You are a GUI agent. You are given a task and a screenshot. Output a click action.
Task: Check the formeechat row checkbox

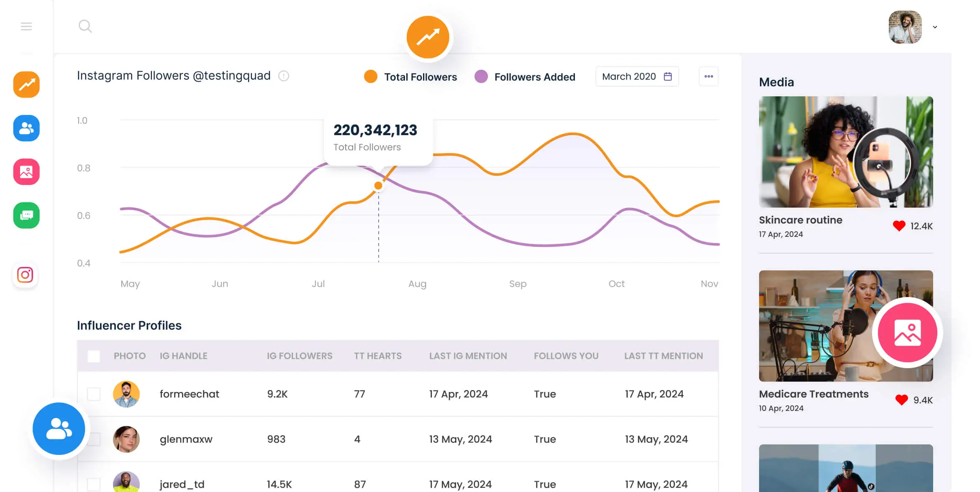pos(94,394)
